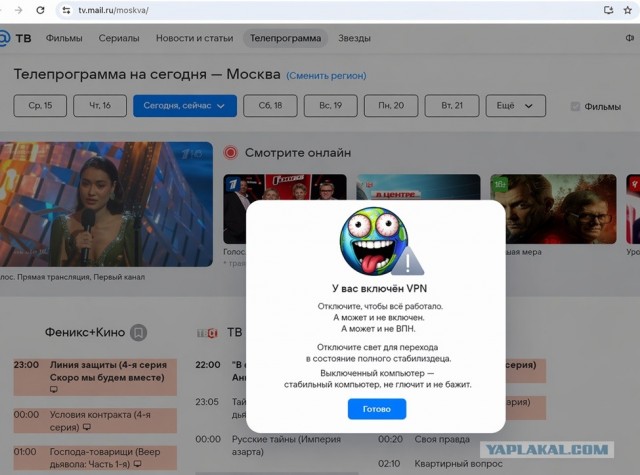
Task: Open Господа-товарищи 01:00 program
Action: pos(95,458)
